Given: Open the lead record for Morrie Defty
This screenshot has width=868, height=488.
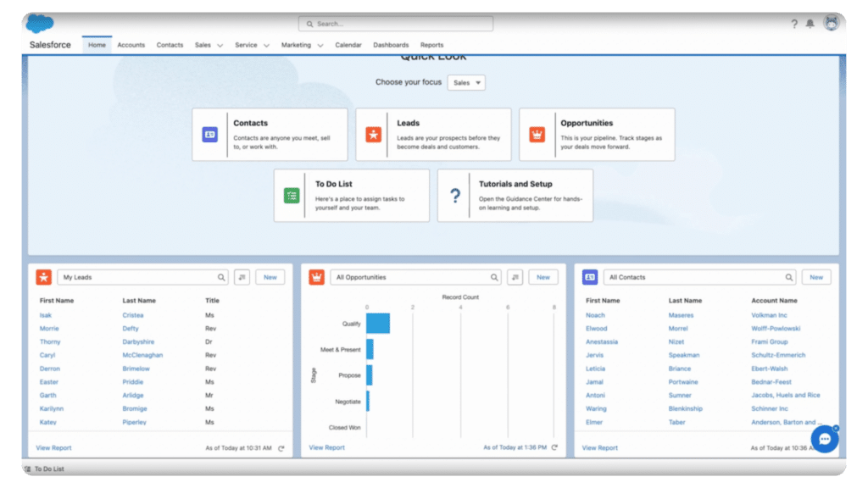Looking at the screenshot, I should coord(49,328).
